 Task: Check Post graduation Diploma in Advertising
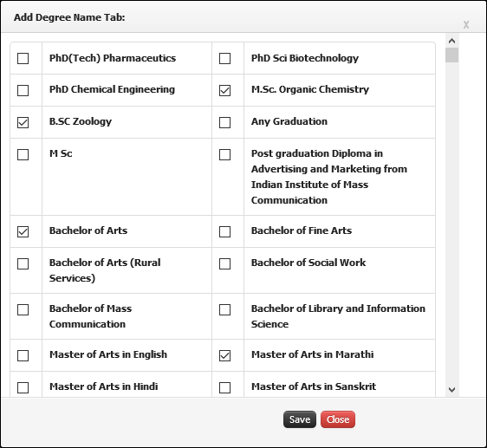pyautogui.click(x=224, y=154)
